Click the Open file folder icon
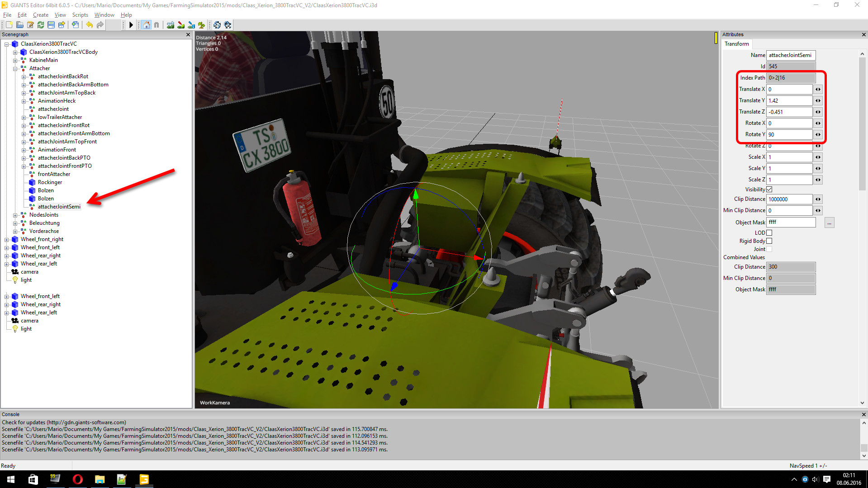 [x=20, y=25]
